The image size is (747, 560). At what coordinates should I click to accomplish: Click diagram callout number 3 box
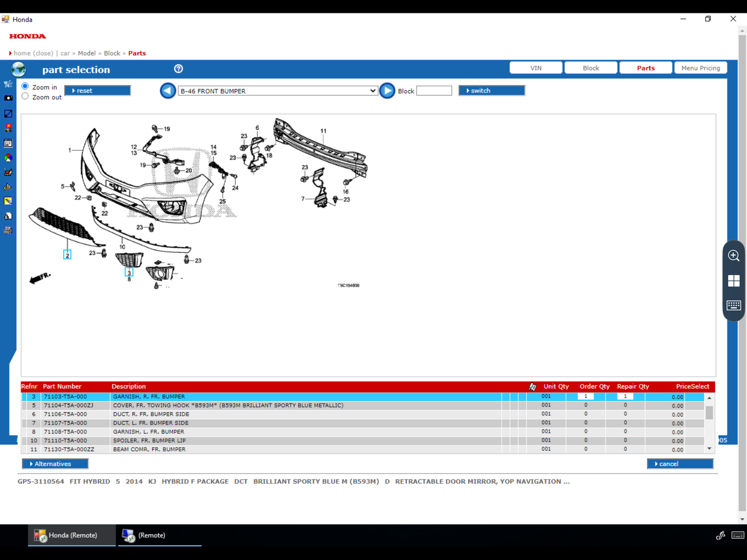pos(129,273)
